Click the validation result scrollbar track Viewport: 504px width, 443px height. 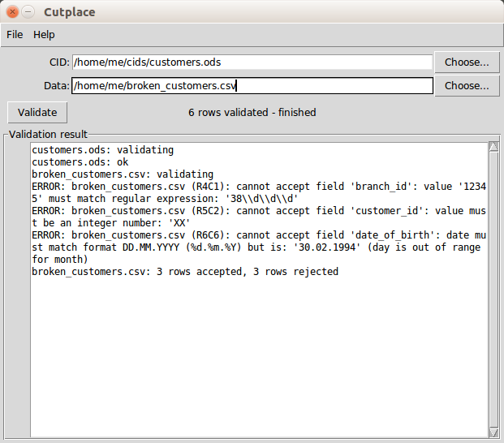(493, 289)
